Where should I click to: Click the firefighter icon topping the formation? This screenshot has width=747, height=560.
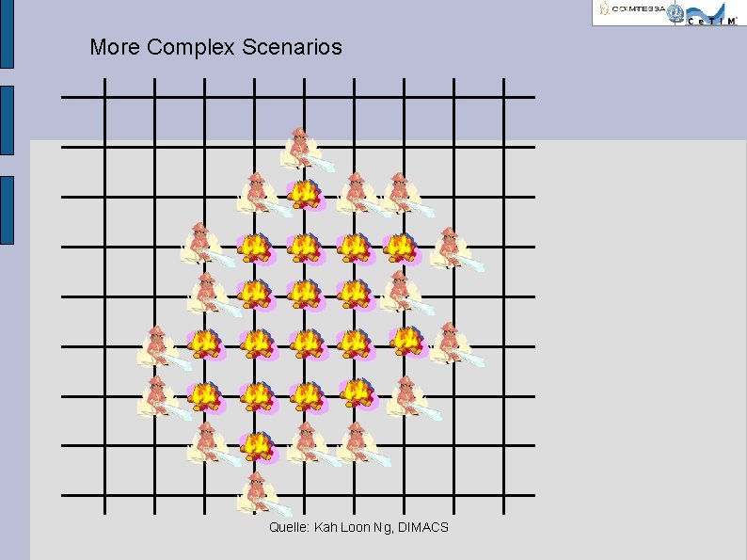pyautogui.click(x=307, y=149)
